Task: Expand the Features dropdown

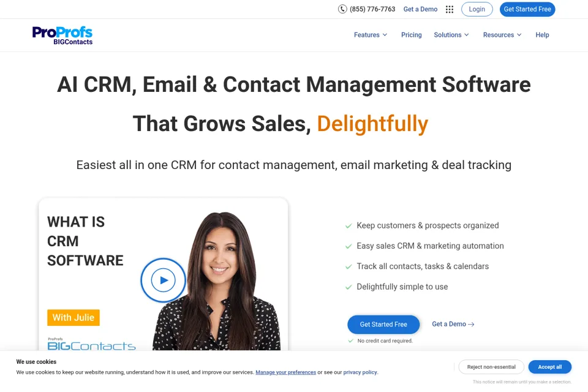Action: (371, 35)
